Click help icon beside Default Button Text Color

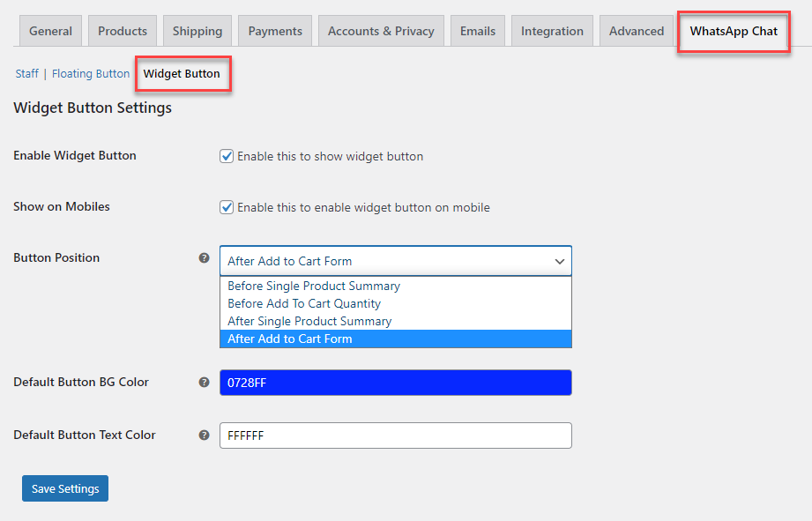[x=204, y=435]
